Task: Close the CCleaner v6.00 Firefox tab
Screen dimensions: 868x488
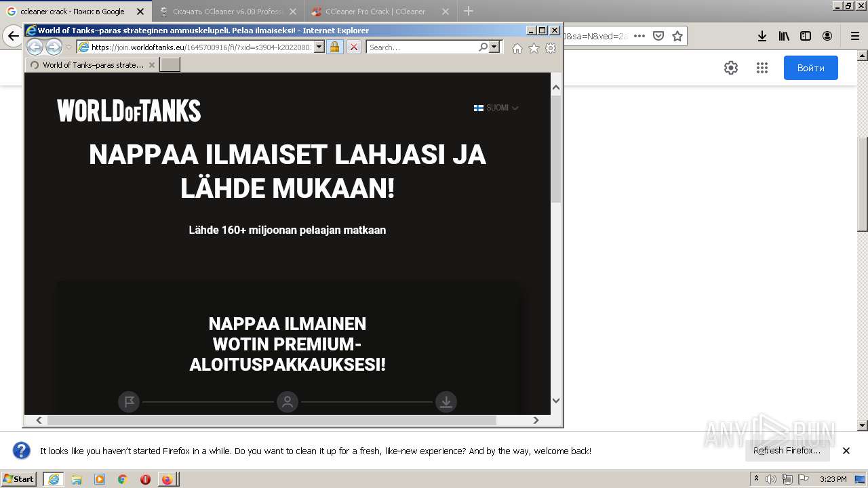Action: tap(293, 12)
